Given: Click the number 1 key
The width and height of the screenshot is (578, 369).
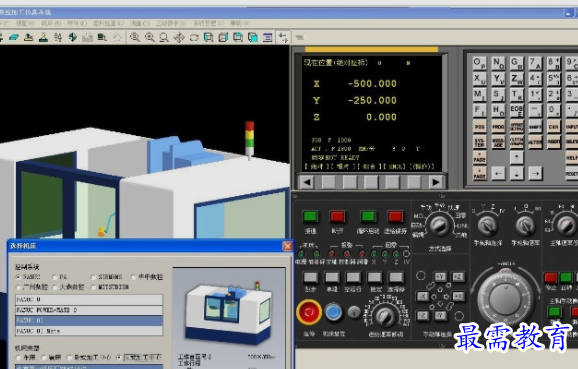Looking at the screenshot, I should (535, 95).
